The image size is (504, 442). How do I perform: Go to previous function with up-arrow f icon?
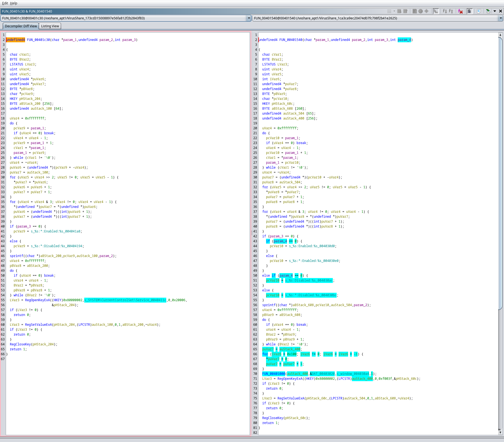pos(451,11)
